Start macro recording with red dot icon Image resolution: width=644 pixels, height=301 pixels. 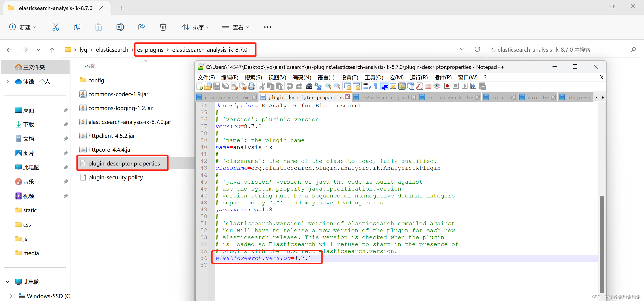447,86
